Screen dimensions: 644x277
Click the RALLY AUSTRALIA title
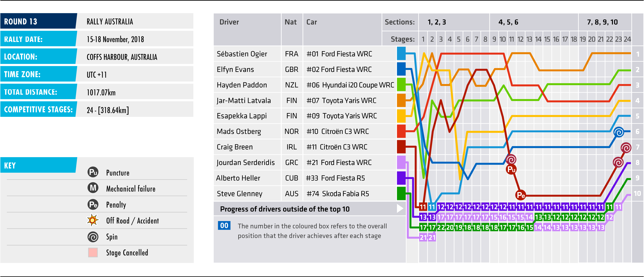coord(110,22)
